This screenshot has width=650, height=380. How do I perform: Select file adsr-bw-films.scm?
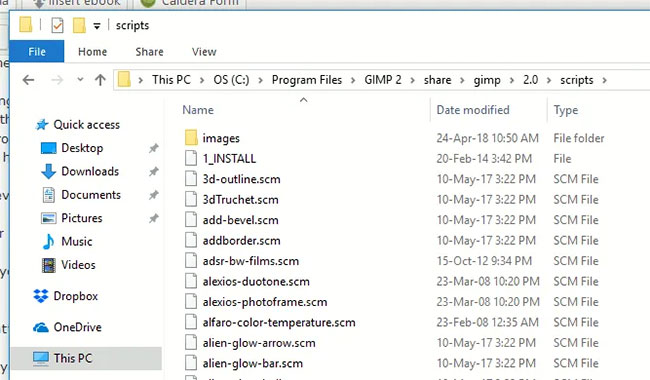250,261
